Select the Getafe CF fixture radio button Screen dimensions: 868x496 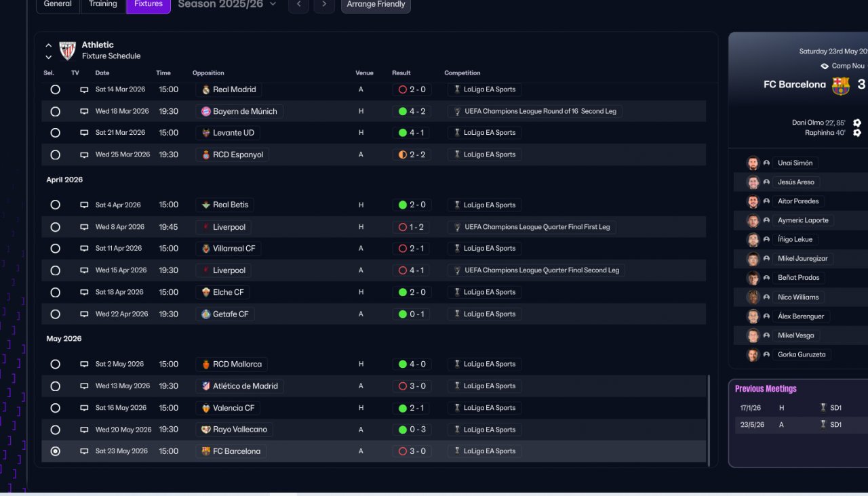click(55, 314)
